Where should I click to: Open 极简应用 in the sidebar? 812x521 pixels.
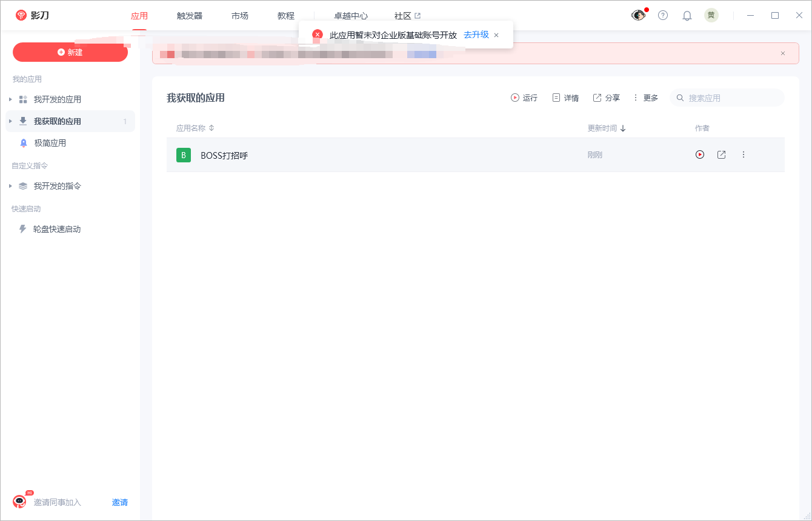pyautogui.click(x=50, y=143)
